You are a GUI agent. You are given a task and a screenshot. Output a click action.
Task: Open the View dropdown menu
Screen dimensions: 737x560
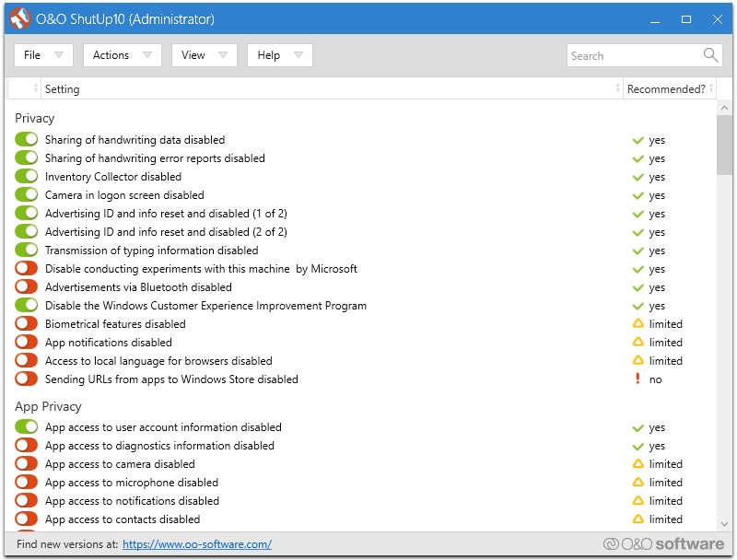click(204, 55)
